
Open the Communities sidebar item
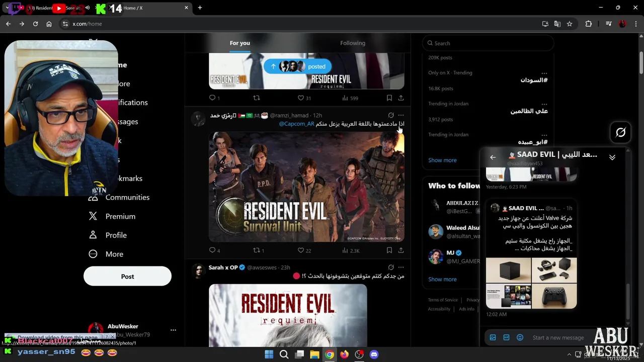(x=120, y=197)
